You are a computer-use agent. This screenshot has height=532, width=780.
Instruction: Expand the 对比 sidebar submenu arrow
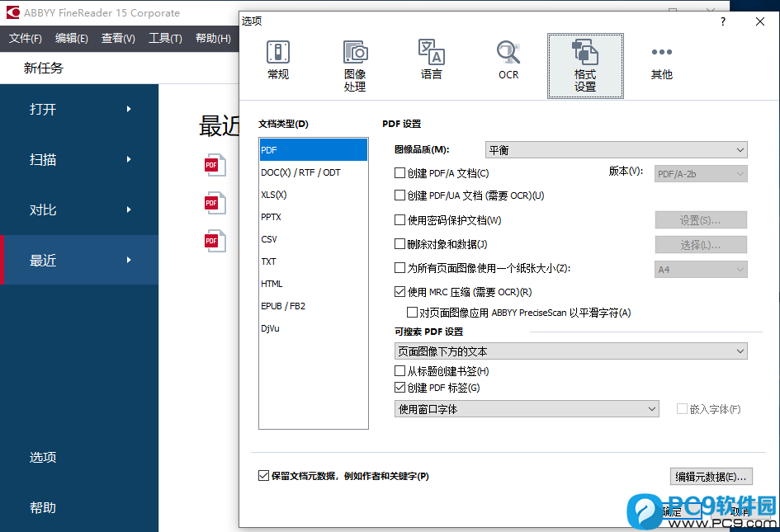[129, 210]
